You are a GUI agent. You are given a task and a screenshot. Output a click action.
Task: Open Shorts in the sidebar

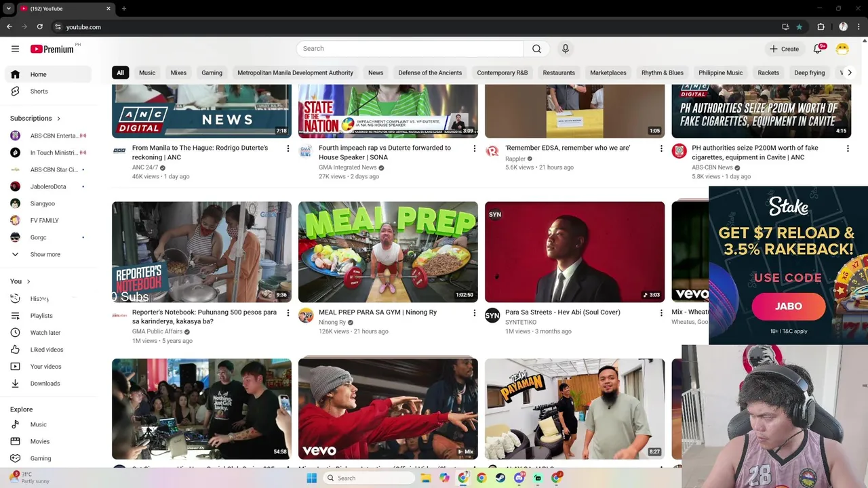(47, 91)
